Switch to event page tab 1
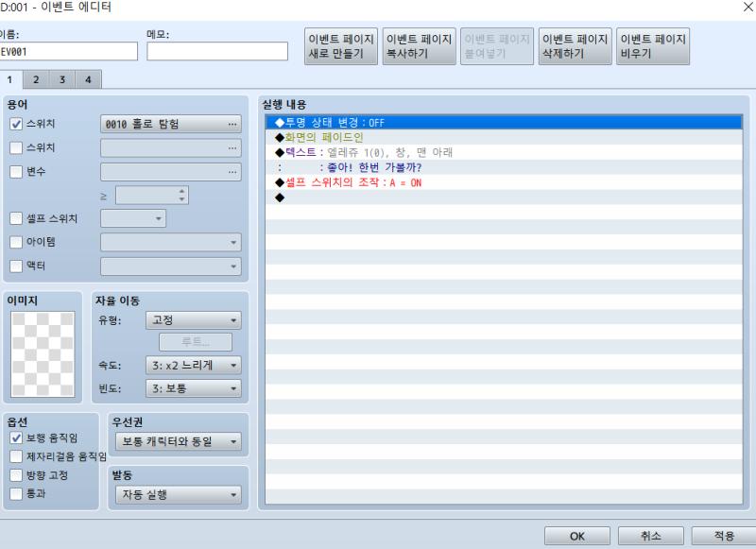The width and height of the screenshot is (756, 549). [x=10, y=79]
